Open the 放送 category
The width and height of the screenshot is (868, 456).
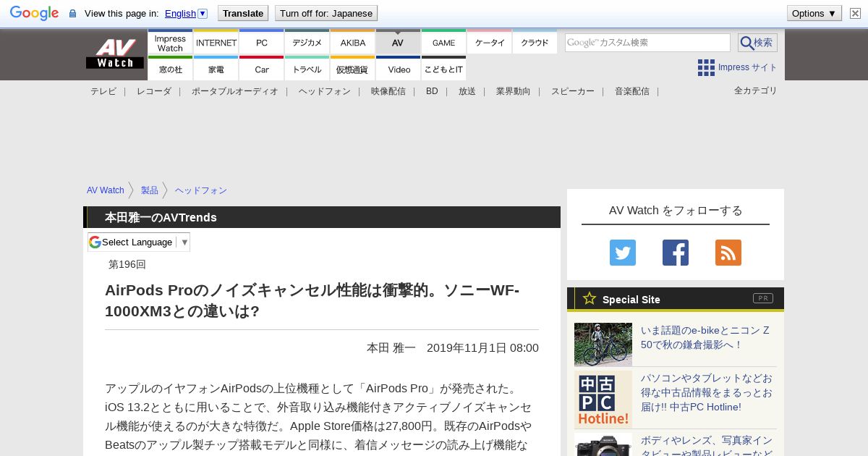click(x=467, y=91)
